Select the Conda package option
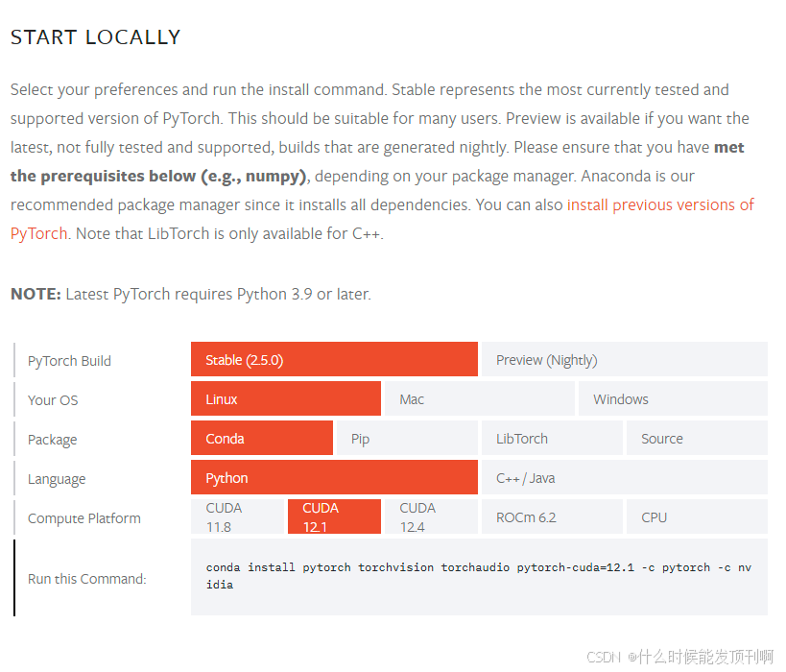 click(x=262, y=439)
